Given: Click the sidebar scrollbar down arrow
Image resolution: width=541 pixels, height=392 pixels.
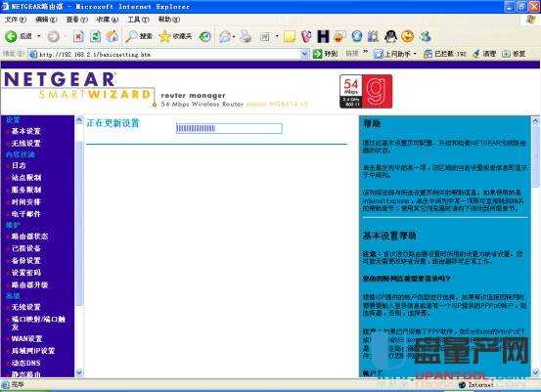Looking at the screenshot, I should (79, 372).
